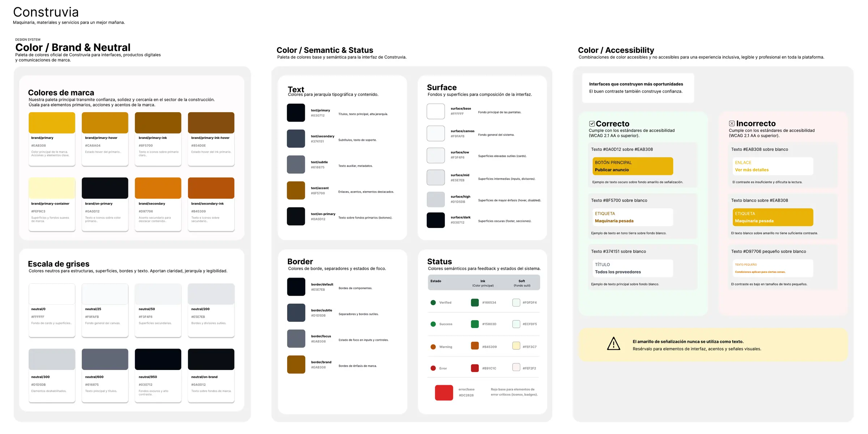Screen dimensions: 868x434
Task: Click the Ver más detalles yellow link
Action: tap(752, 170)
